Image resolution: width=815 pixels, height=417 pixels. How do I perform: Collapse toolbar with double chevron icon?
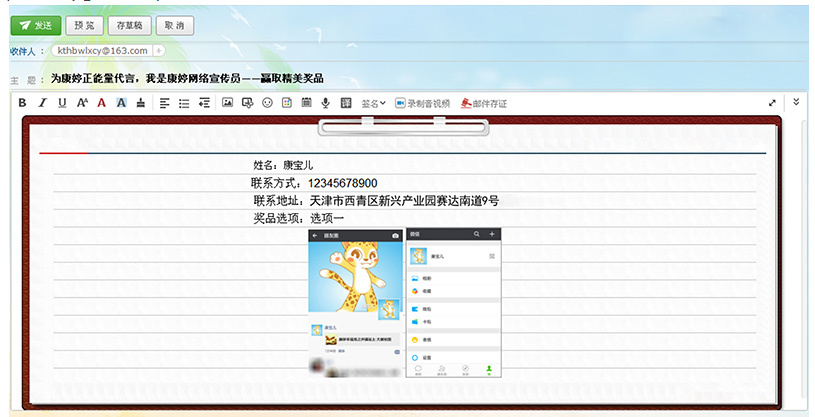(796, 102)
